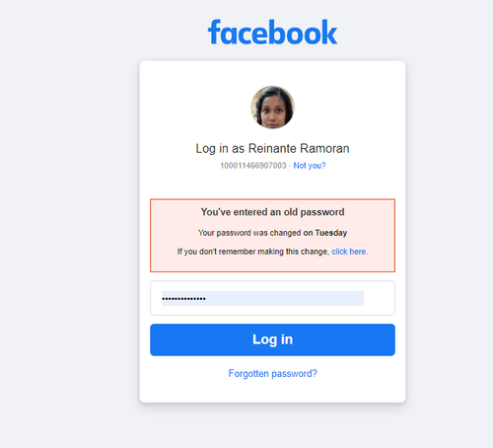
Task: Click the blue Log in button
Action: point(272,339)
